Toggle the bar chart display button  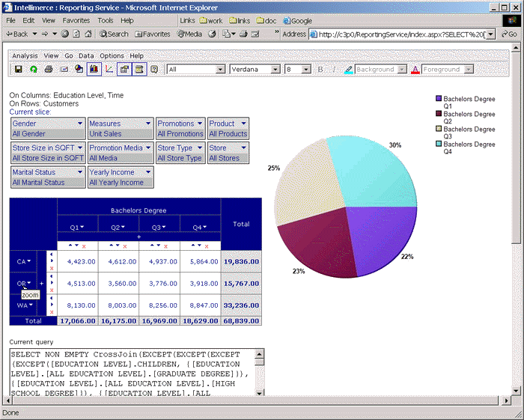[94, 69]
